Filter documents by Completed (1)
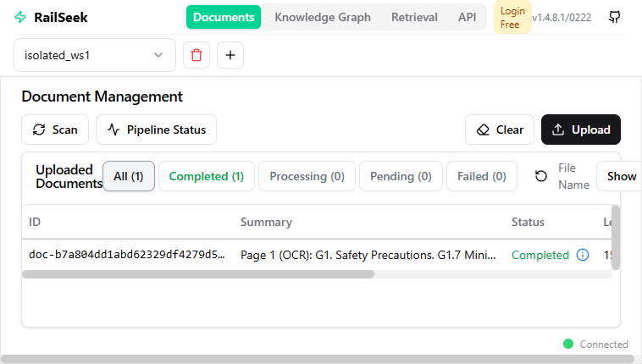This screenshot has height=364, width=642. [x=206, y=176]
